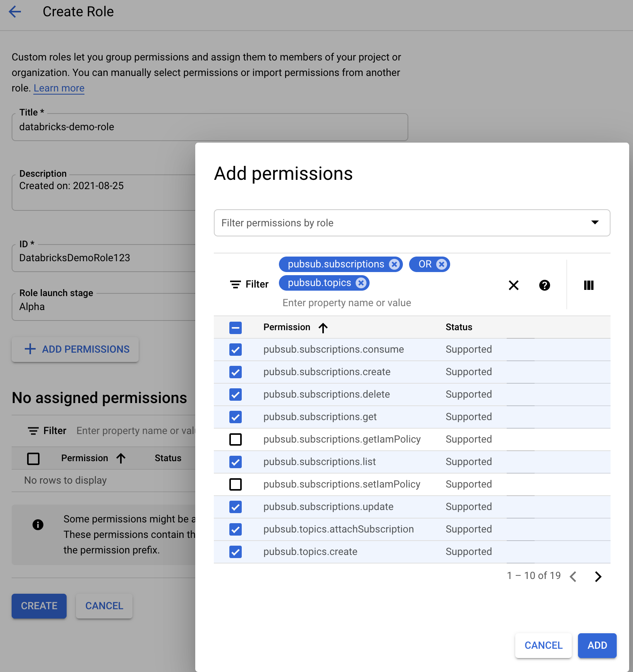Open the column display options icon

589,285
